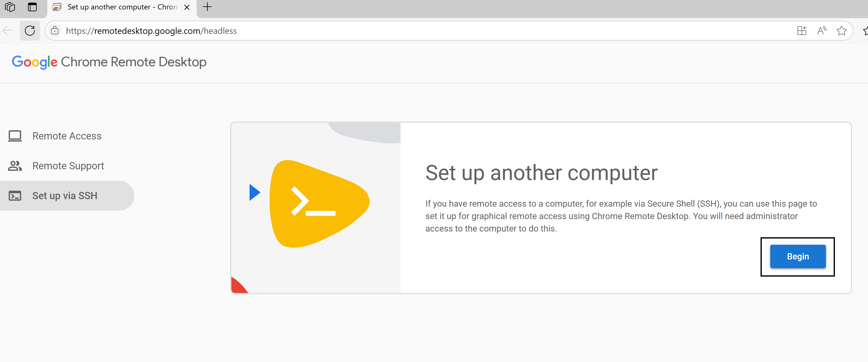Add page to favorites star icon

(x=841, y=31)
